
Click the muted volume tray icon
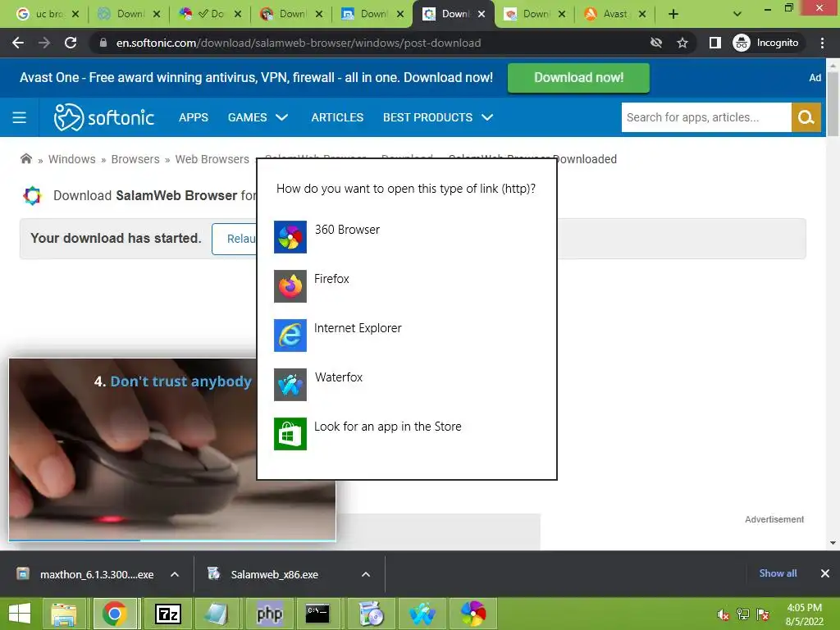click(724, 614)
